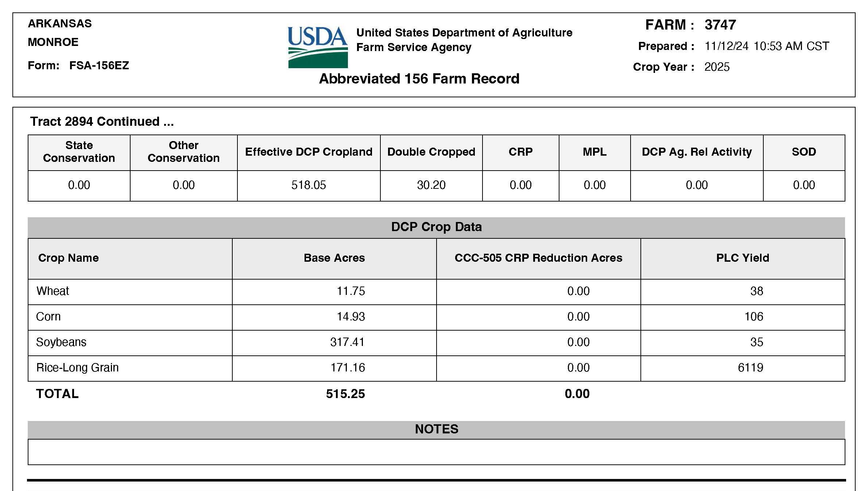Click the SOD column header
The image size is (868, 491).
click(x=804, y=152)
